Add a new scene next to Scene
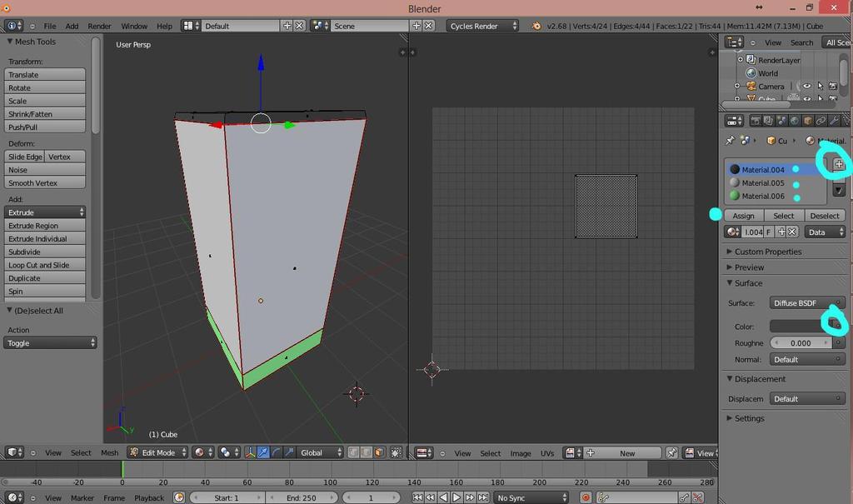 click(x=417, y=26)
